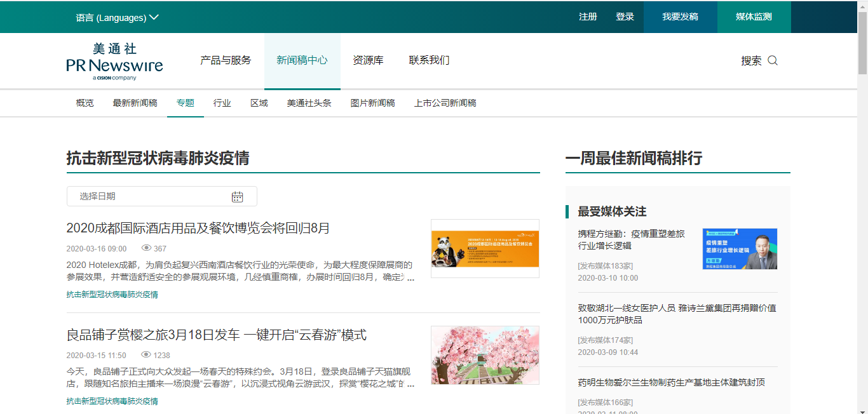Image resolution: width=868 pixels, height=414 pixels.
Task: Click the Hotelex成都 article summary text
Action: coord(241,271)
